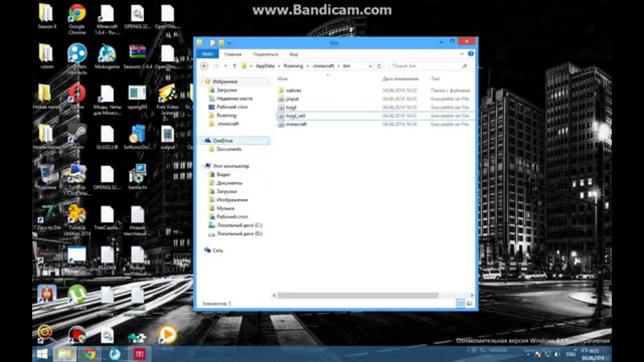Viewport: 644px width, 362px height.
Task: Switch to the Поделиться ribbon tab
Action: [x=266, y=54]
